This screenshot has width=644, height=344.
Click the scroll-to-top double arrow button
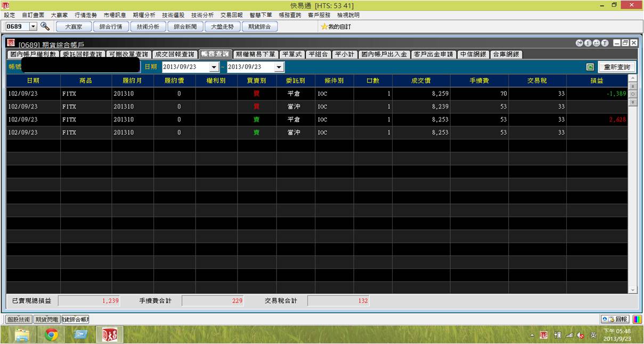[x=633, y=86]
